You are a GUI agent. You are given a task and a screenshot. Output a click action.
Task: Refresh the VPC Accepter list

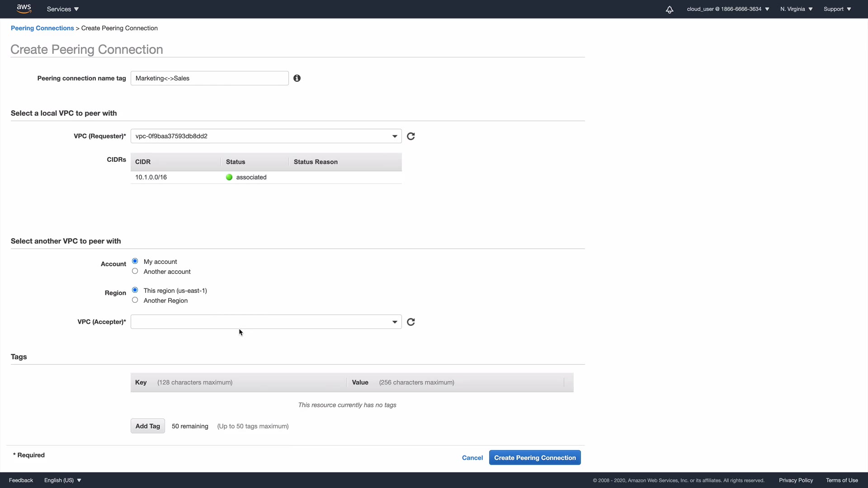pos(411,322)
